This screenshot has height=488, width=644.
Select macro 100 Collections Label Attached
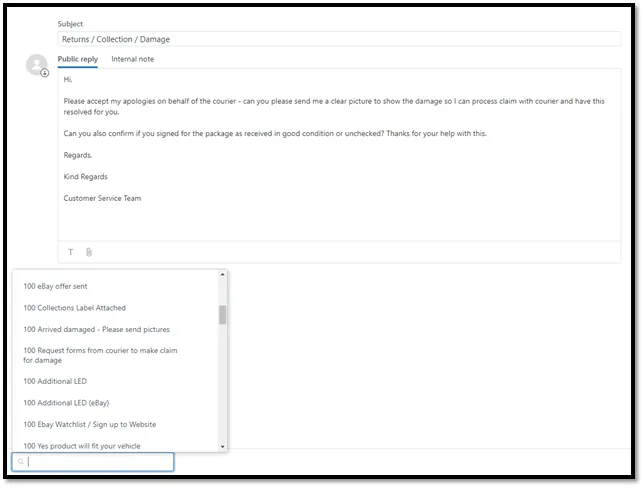click(x=75, y=308)
